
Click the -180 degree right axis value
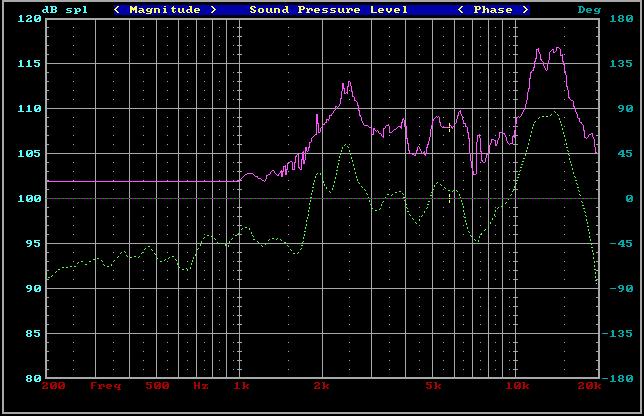[x=617, y=378]
